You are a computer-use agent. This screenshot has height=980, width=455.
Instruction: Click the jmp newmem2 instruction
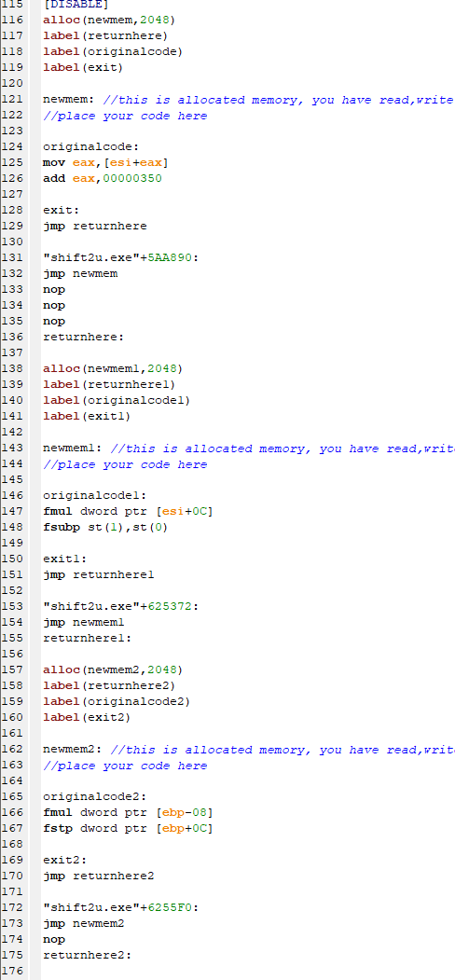point(83,924)
